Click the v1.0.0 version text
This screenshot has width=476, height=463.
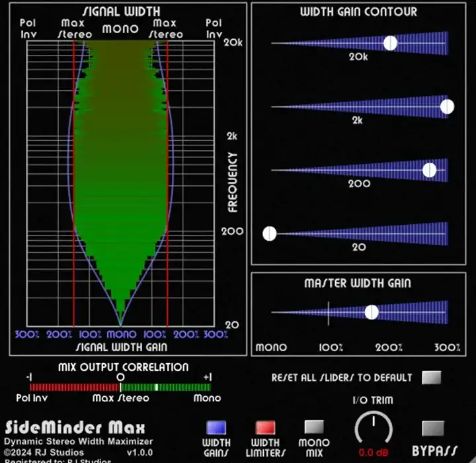pos(139,452)
